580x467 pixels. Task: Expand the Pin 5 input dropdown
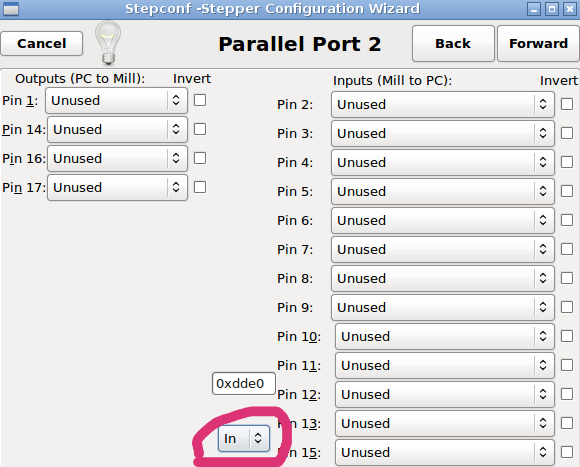tap(443, 192)
